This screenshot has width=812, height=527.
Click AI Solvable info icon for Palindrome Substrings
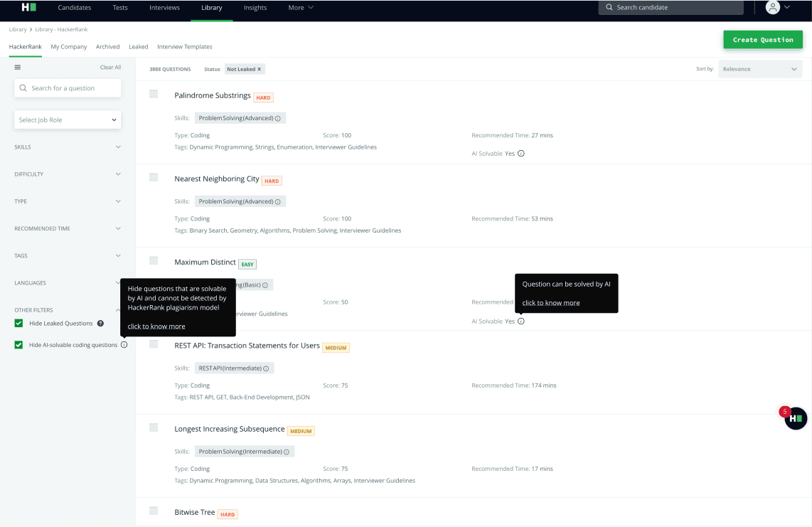tap(521, 154)
